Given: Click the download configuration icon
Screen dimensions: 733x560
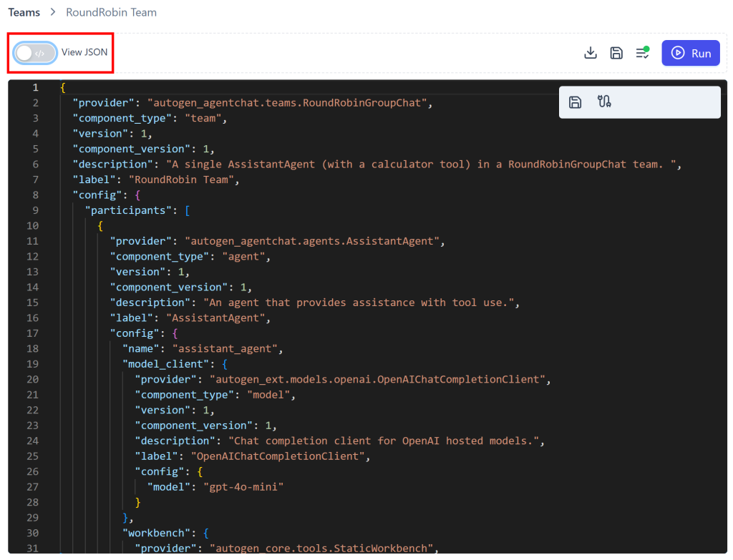Looking at the screenshot, I should point(590,53).
